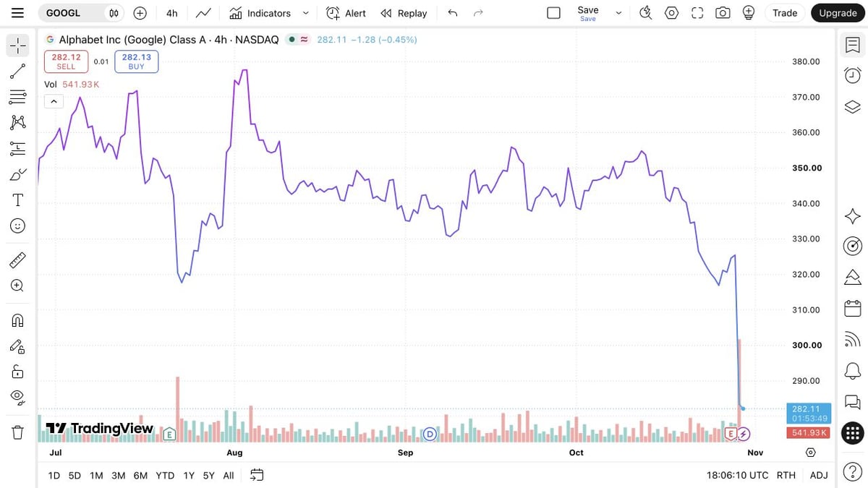
Task: Expand the indicator templates chevron
Action: click(x=305, y=13)
